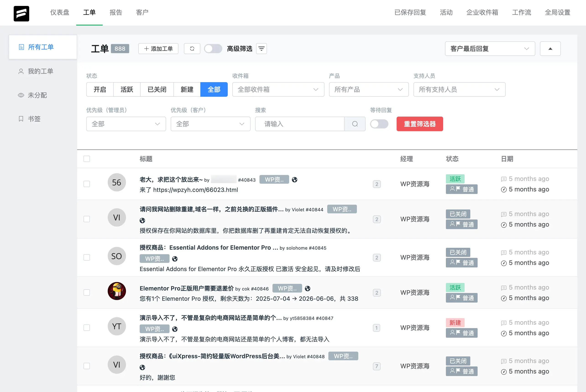Open the 所有支持人员 agent dropdown

(460, 89)
